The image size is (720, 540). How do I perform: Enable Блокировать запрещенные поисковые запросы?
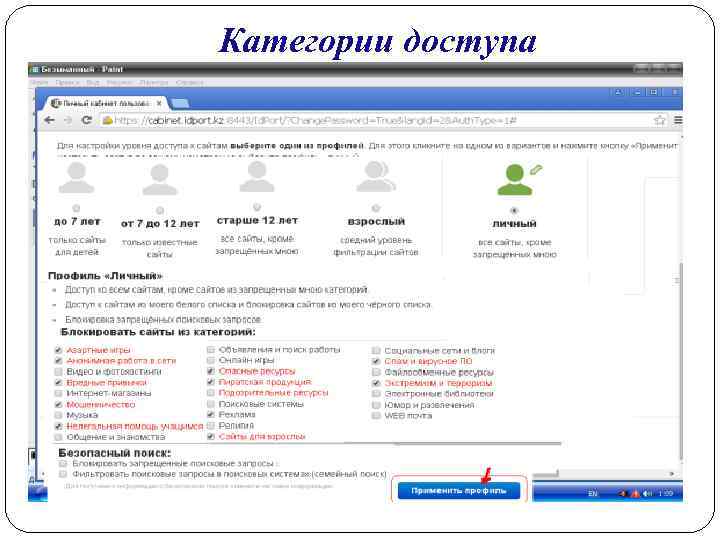coord(63,463)
